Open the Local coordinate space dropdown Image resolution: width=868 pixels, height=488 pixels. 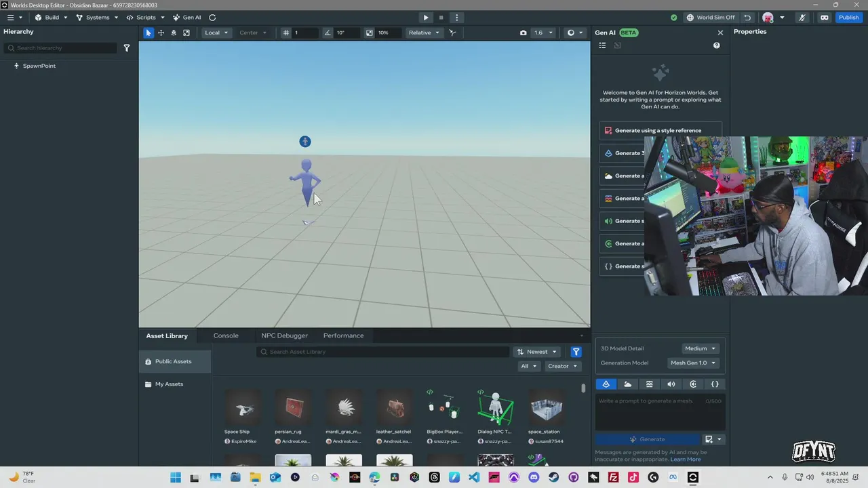(216, 33)
